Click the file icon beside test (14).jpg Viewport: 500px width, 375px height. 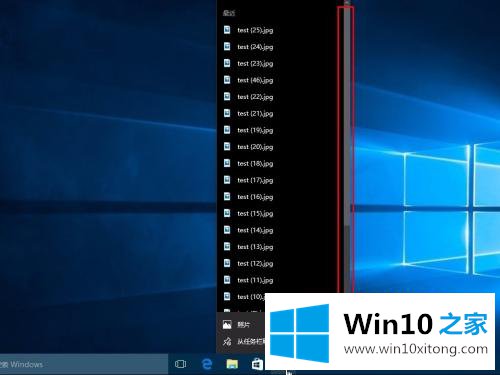227,230
